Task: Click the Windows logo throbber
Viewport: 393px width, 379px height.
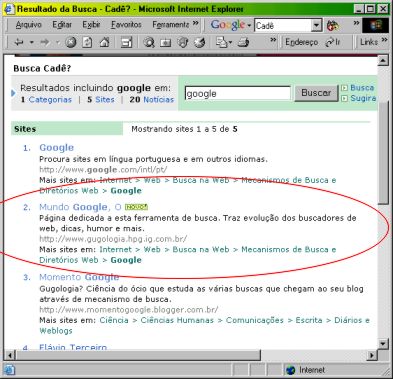Action: tap(375, 25)
